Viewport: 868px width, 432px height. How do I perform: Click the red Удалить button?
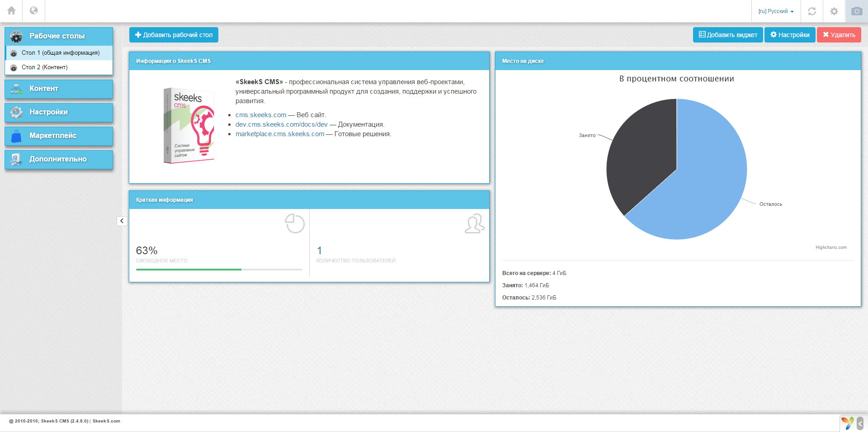coord(839,35)
